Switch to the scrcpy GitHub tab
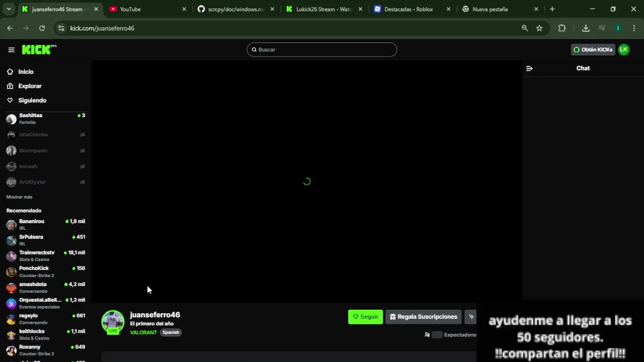The image size is (644, 362). coord(235,9)
